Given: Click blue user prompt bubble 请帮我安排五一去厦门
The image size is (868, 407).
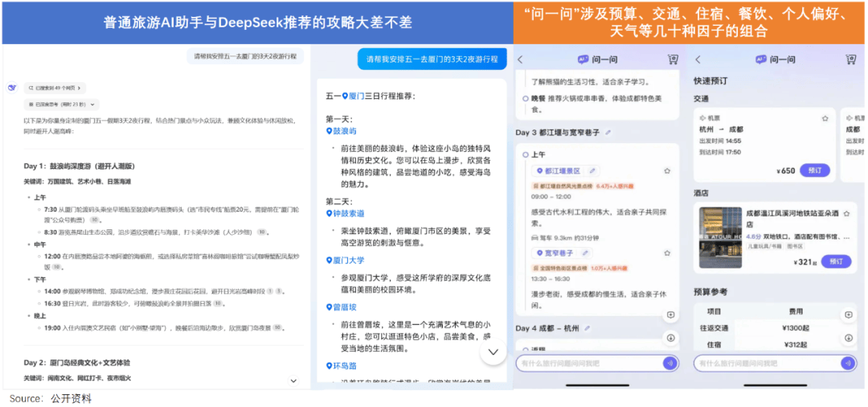Looking at the screenshot, I should [432, 60].
